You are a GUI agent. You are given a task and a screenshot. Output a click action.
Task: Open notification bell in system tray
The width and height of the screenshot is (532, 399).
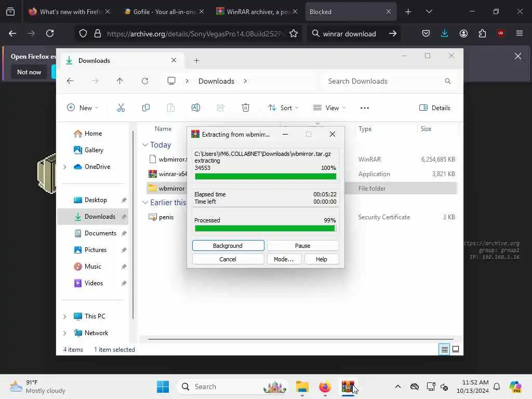(497, 387)
